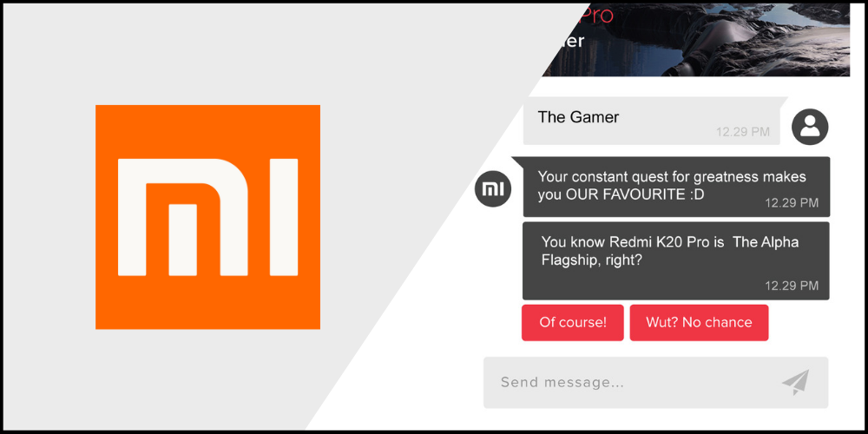Click the pointed tail of The Gamer bubble
Image resolution: width=868 pixels, height=434 pixels.
point(784,103)
